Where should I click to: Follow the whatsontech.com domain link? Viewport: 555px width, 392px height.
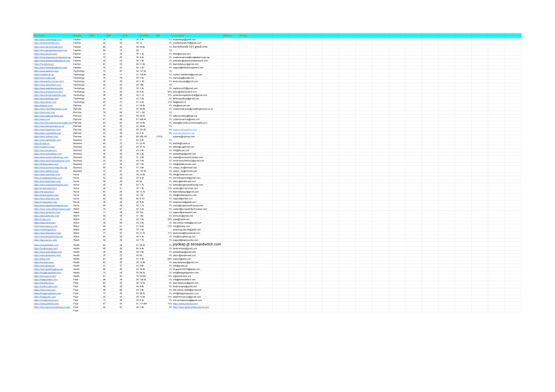click(48, 92)
